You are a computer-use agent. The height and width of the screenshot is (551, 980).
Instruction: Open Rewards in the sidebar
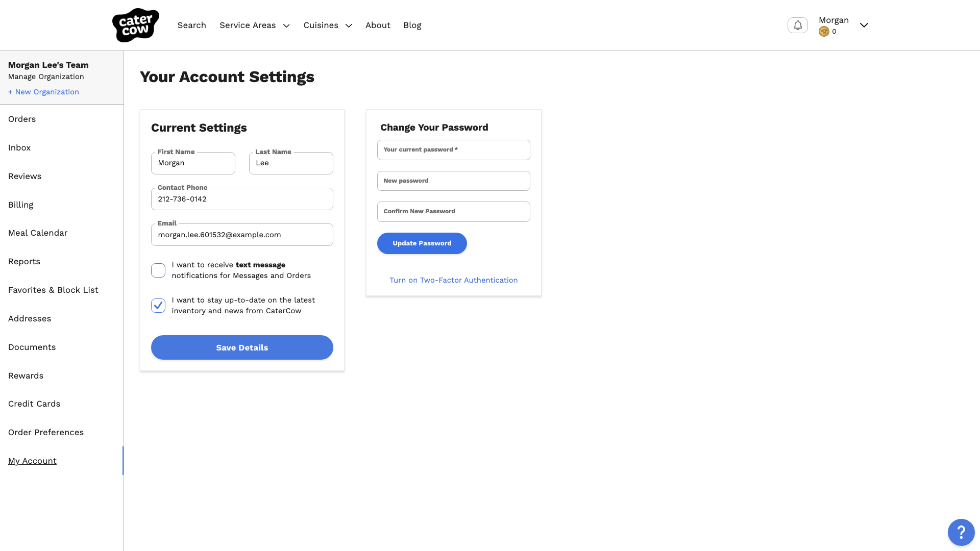pyautogui.click(x=26, y=375)
